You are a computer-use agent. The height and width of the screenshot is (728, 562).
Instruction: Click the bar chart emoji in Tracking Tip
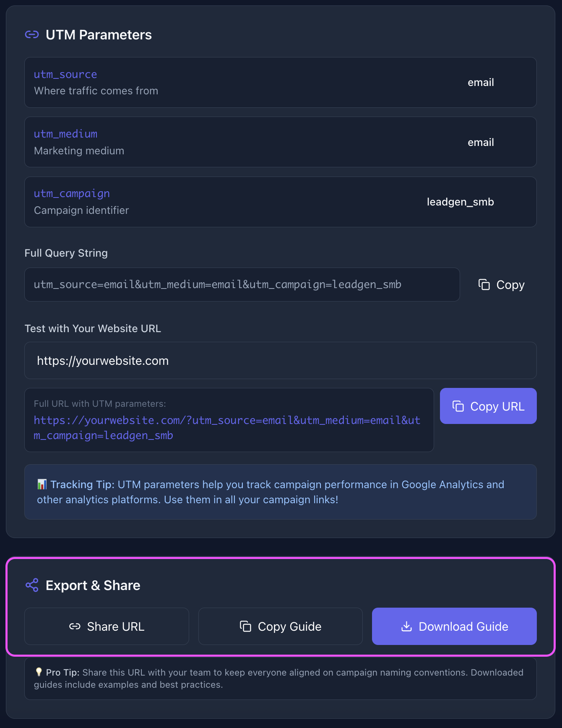coord(42,485)
